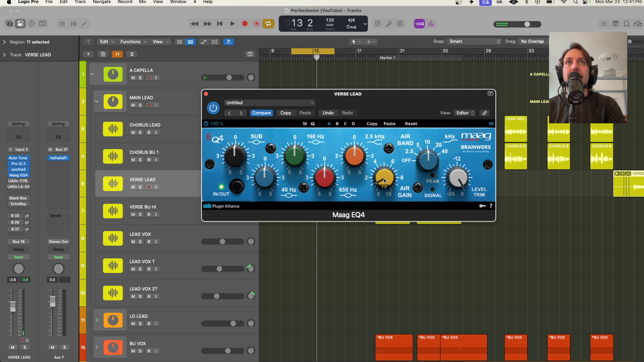Click the Compare button in plugin header
Screen dimensions: 644x362
[x=261, y=113]
